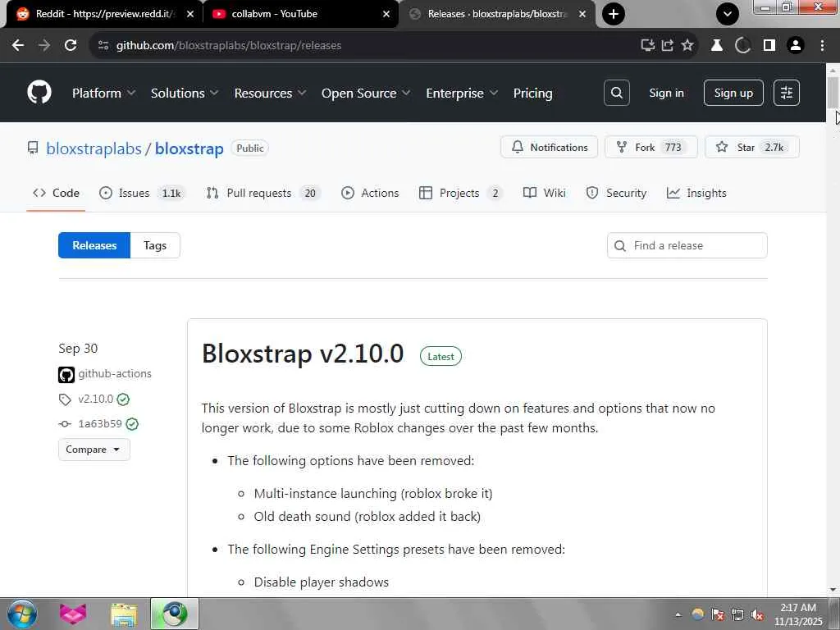Click the browser taskbar icon
Screen dimensions: 840x630
tap(175, 614)
